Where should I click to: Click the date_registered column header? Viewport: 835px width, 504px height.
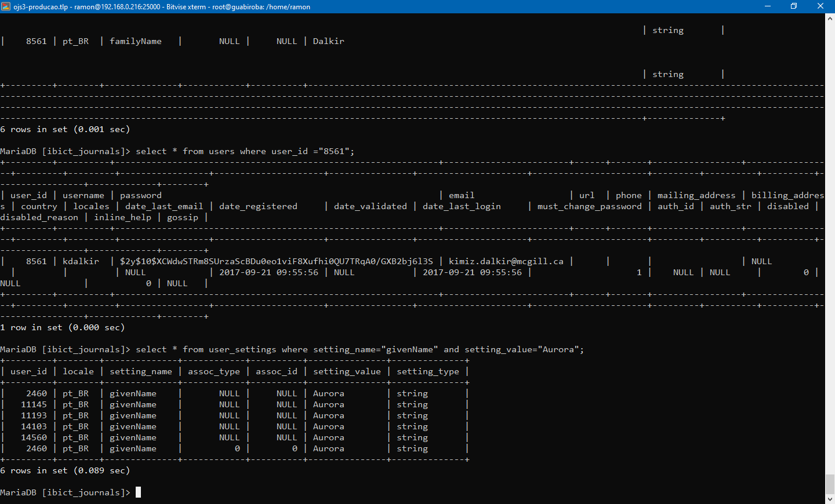[x=258, y=206]
